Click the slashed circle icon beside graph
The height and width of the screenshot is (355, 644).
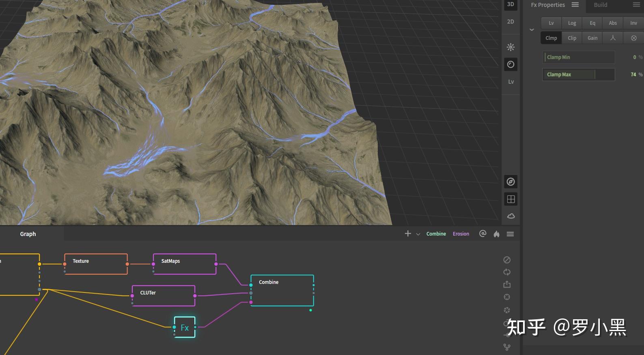tap(507, 260)
